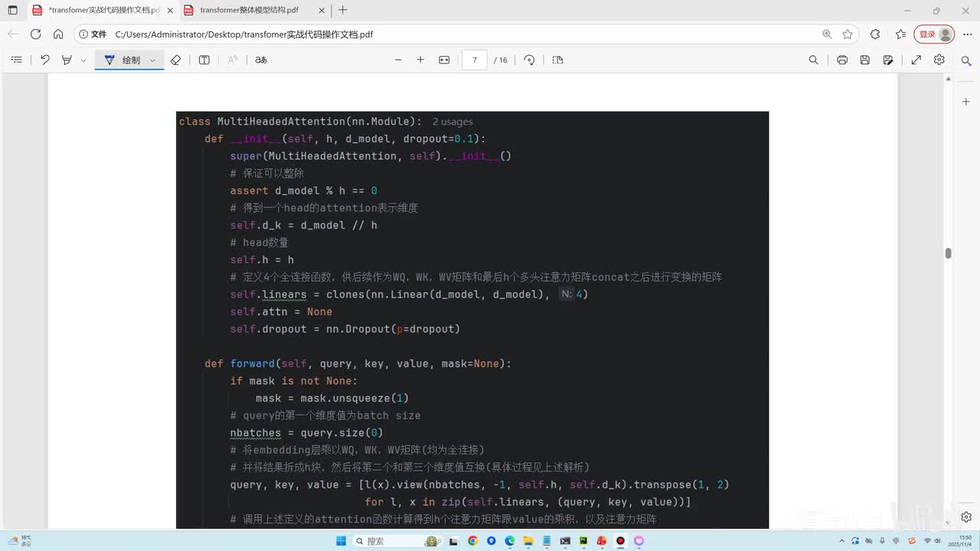
Task: Click the "self.attn = None" code line
Action: coord(281,311)
